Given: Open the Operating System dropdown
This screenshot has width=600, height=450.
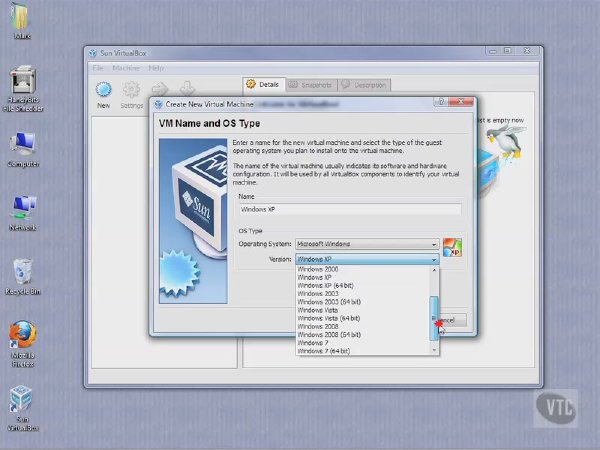Looking at the screenshot, I should [367, 244].
